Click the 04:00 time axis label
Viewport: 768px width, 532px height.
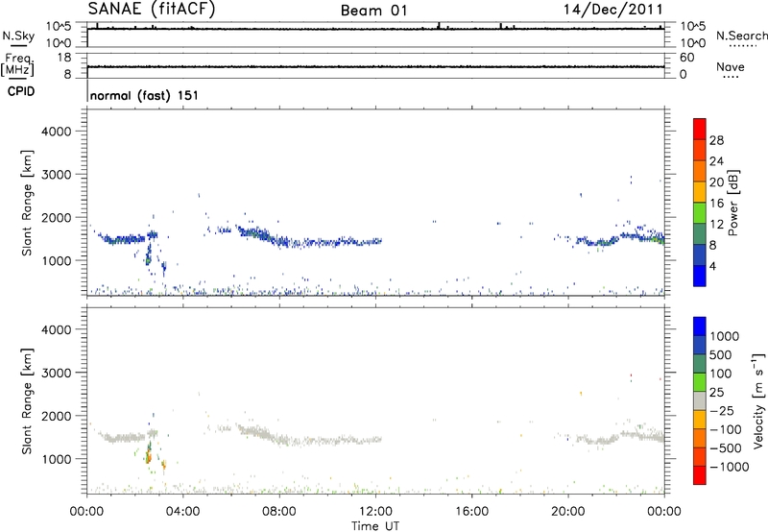pos(183,512)
